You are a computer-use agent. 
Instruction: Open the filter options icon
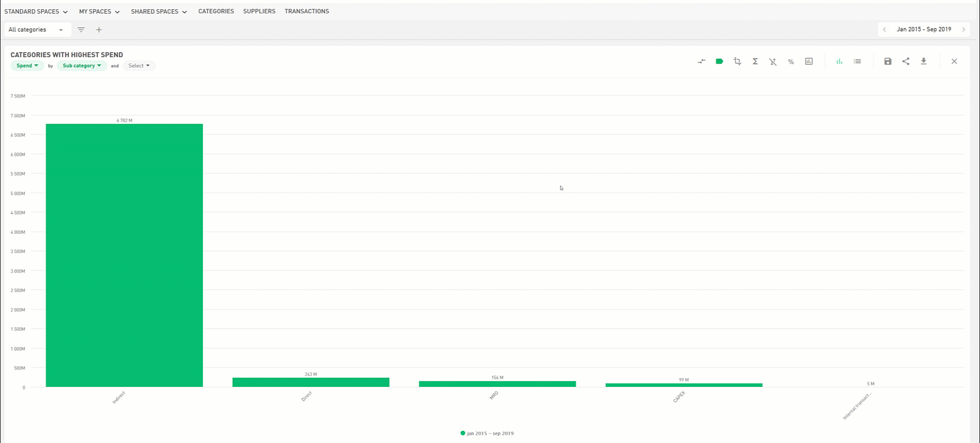(81, 30)
